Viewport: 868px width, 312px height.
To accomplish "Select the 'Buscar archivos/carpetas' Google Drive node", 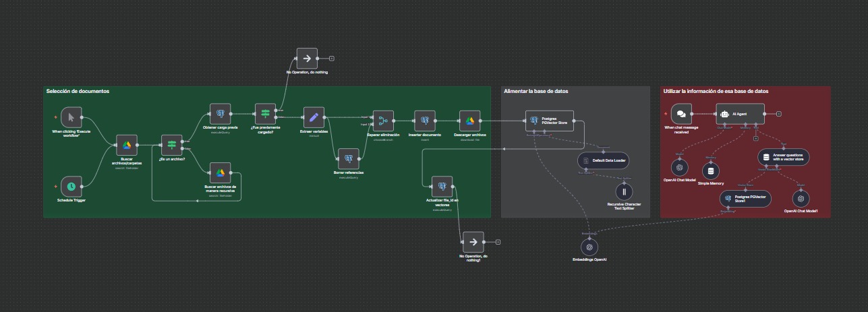I will coord(126,145).
